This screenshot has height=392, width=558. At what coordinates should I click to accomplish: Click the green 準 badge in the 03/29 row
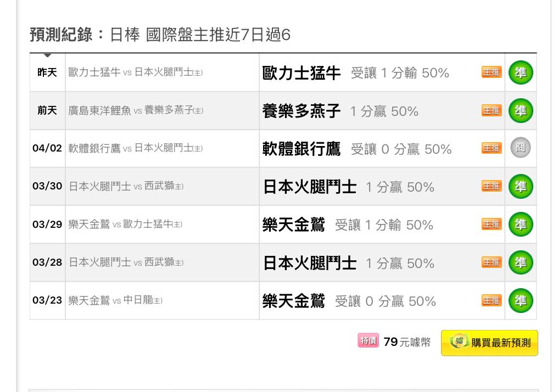coord(520,225)
